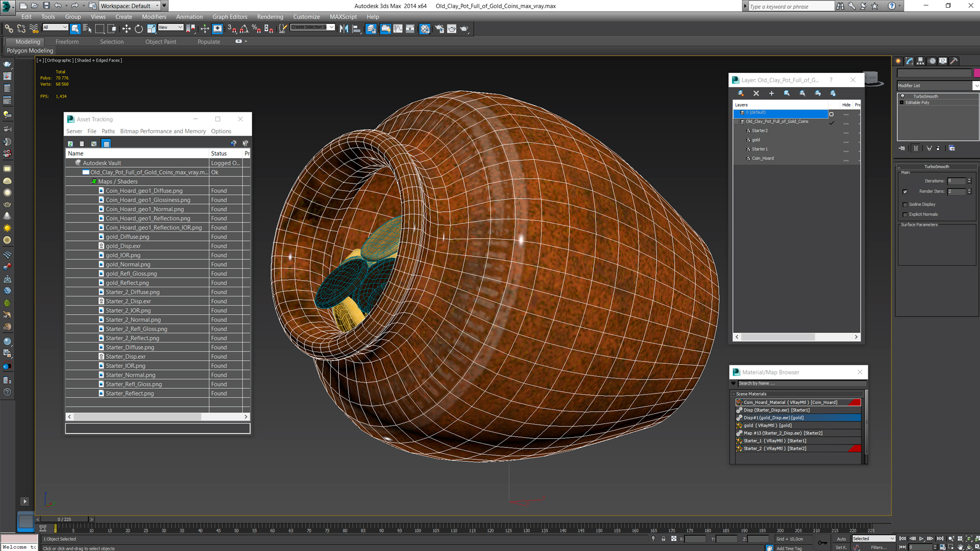Screen dimensions: 980x551
Task: Select the Select and Link tool
Action: [x=9, y=29]
